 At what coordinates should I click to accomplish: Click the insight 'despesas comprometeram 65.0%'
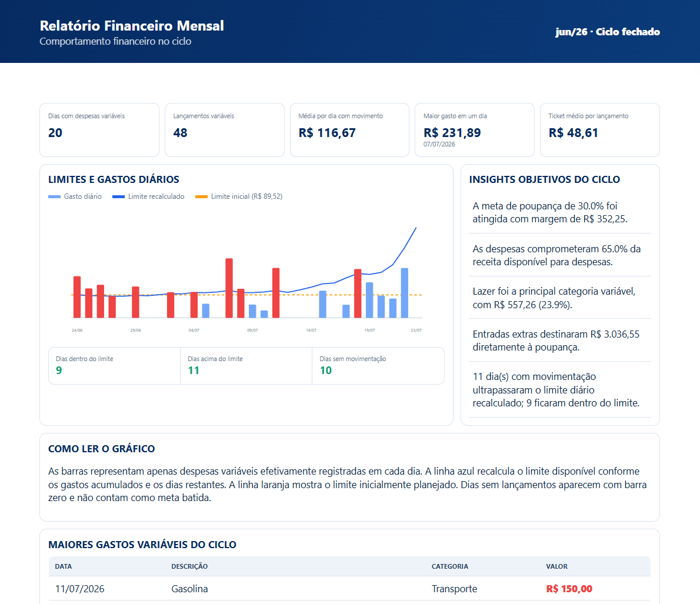560,255
